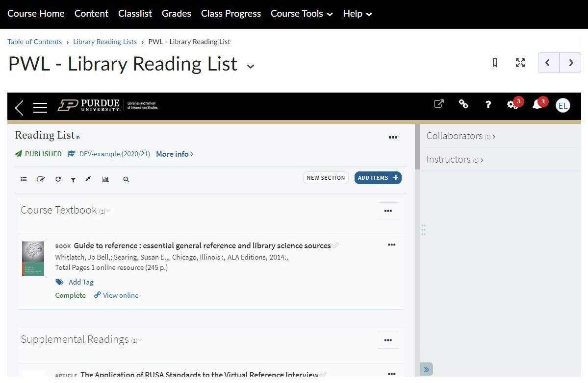Image resolution: width=588 pixels, height=383 pixels.
Task: Open settings via the gear icon
Action: pyautogui.click(x=512, y=104)
